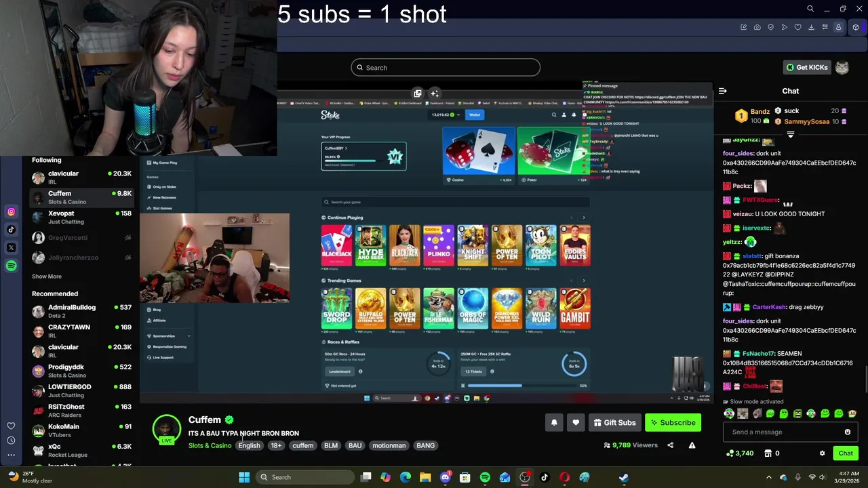Open X (Twitter) in the browser sidebar
The image size is (868, 488).
tap(12, 248)
